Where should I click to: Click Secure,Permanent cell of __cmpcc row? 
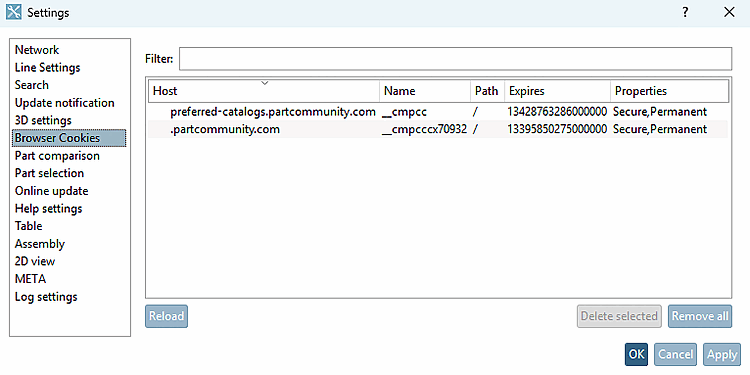(x=660, y=112)
